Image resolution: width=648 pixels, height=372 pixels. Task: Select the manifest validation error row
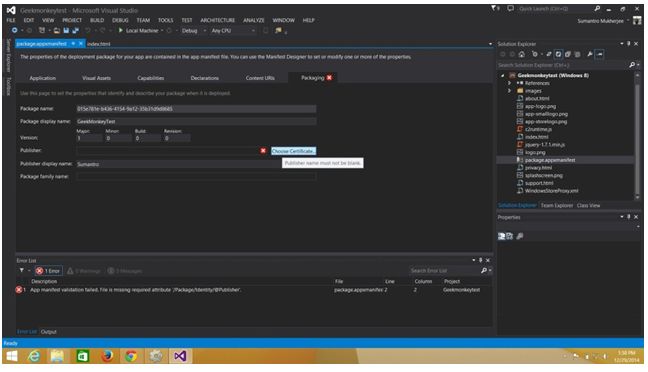coord(254,290)
